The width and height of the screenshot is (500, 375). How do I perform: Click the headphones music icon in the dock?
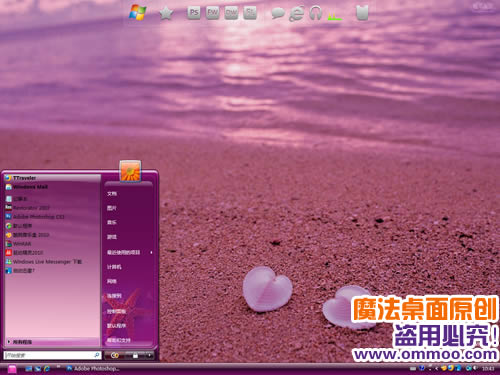[315, 13]
